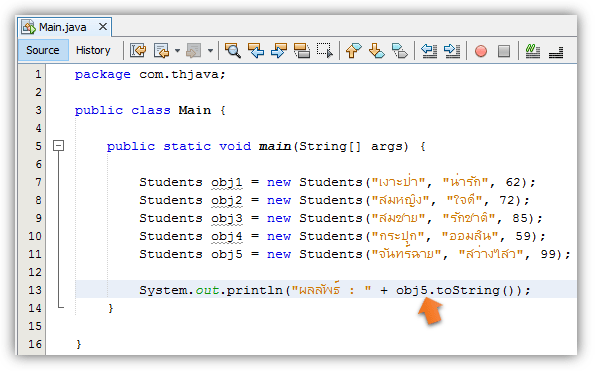
Task: Toggle Rectangular Selection mode
Action: [x=325, y=50]
